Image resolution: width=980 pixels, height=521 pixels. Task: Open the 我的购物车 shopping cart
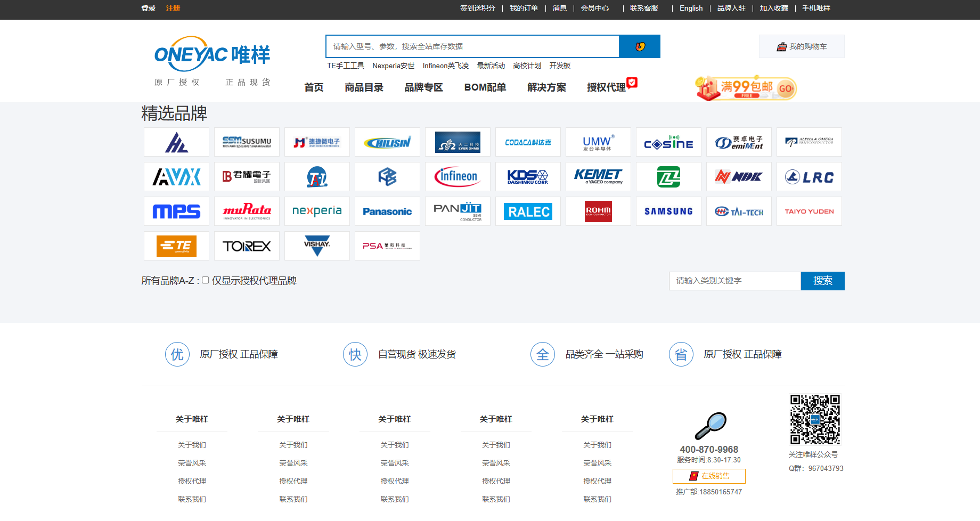(x=802, y=46)
